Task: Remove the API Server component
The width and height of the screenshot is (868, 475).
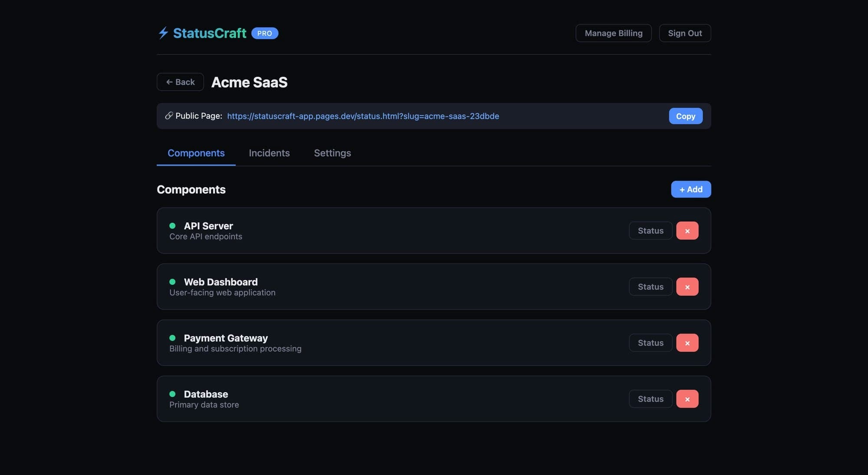Action: [687, 231]
